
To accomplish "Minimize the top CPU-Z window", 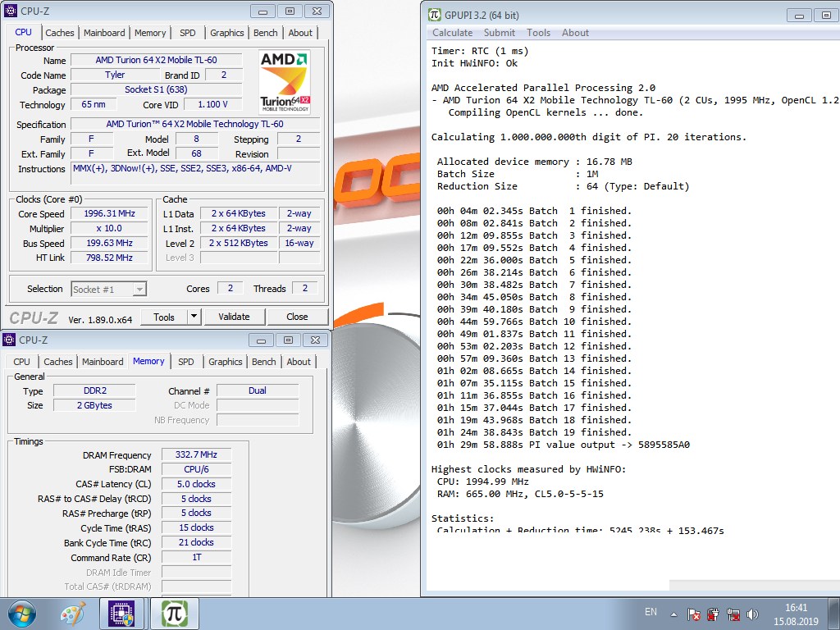I will 262,11.
